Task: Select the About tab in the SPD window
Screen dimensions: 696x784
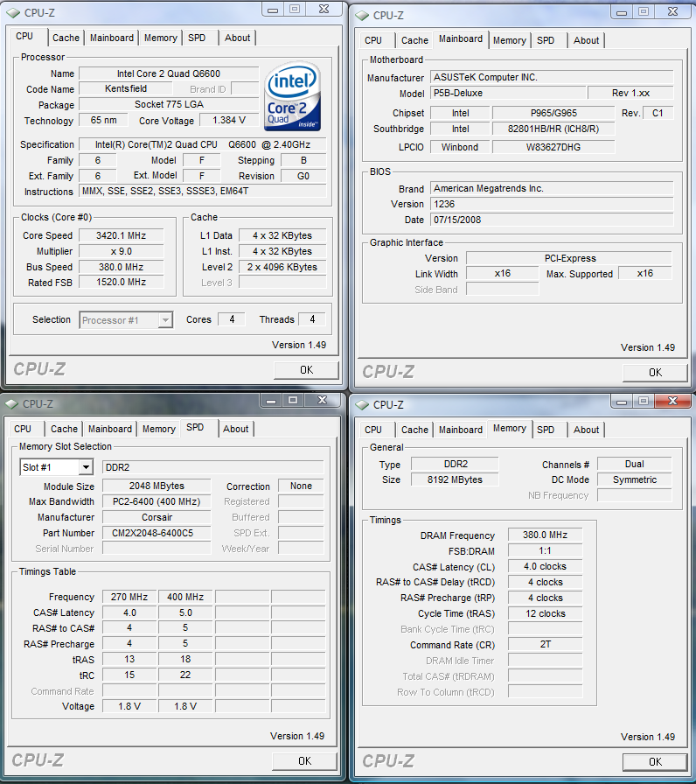Action: (x=235, y=429)
